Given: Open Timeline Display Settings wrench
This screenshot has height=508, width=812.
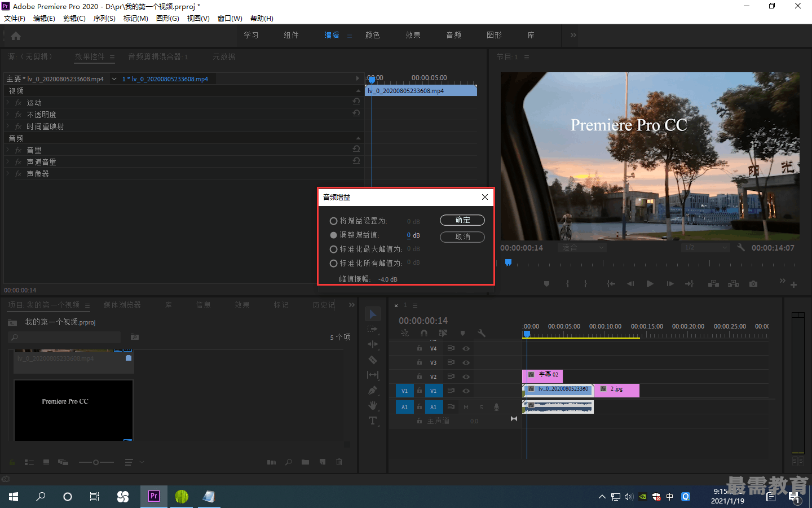Looking at the screenshot, I should (482, 333).
